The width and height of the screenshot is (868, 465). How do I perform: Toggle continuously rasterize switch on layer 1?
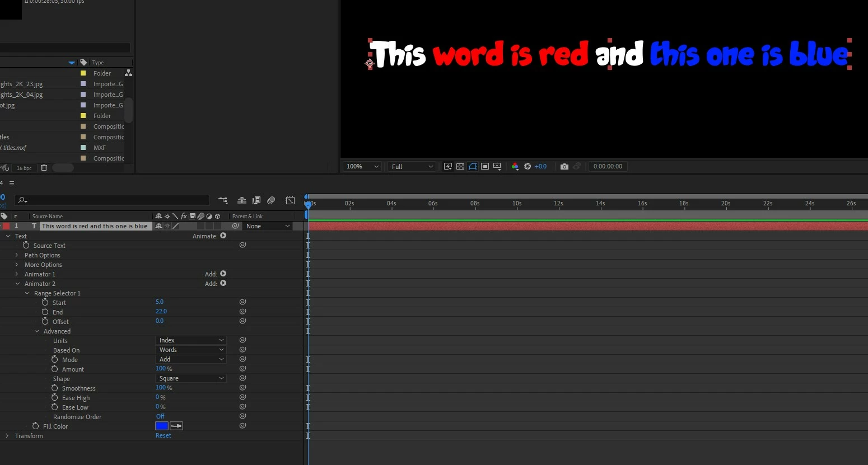pyautogui.click(x=167, y=226)
